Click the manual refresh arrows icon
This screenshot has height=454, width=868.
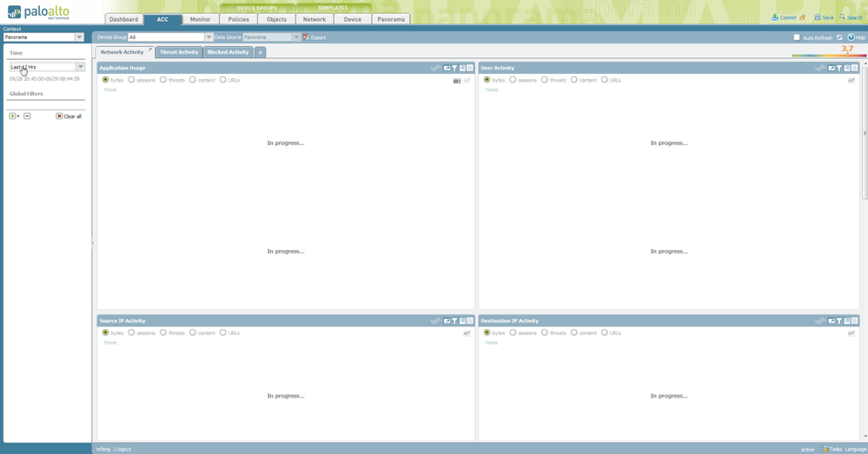pos(840,37)
